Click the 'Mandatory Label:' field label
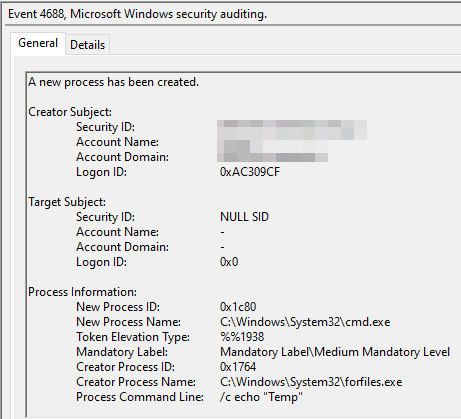This screenshot has height=419, width=461. pyautogui.click(x=122, y=352)
